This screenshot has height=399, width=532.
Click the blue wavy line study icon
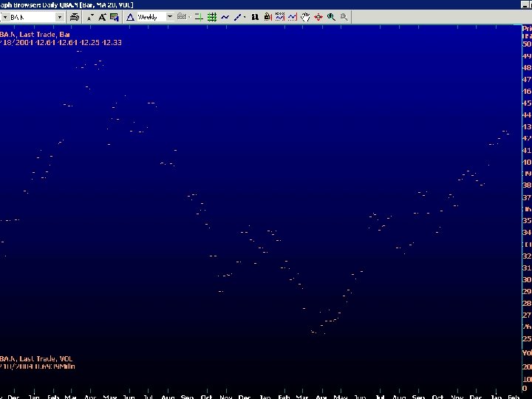[225, 17]
